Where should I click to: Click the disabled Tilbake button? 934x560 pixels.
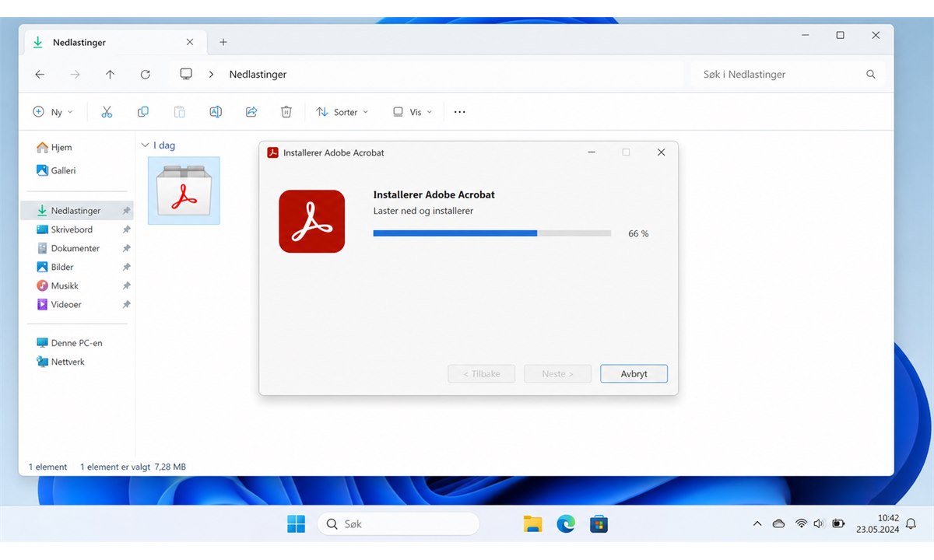pos(482,374)
